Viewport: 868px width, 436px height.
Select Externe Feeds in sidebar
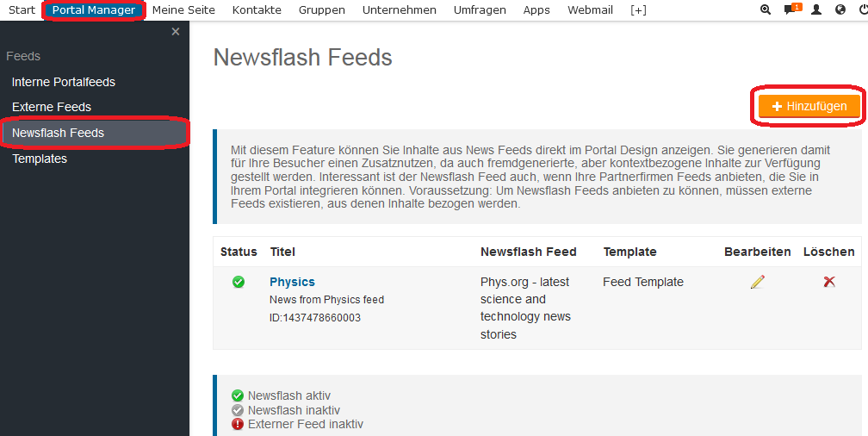coord(52,107)
